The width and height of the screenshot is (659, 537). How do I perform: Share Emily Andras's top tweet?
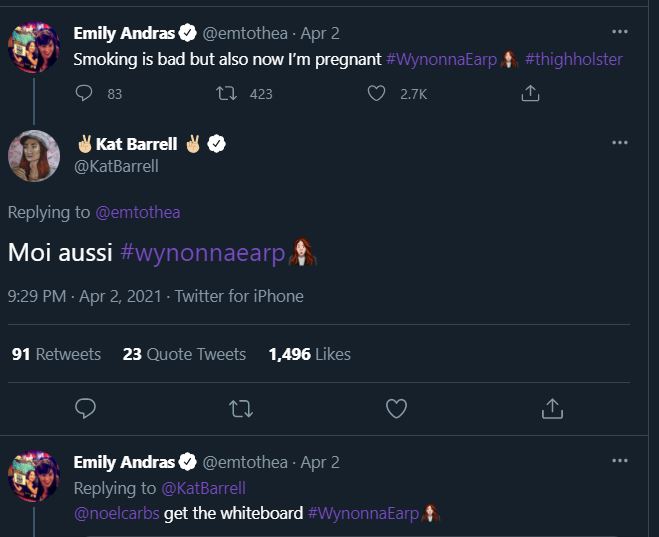click(531, 94)
